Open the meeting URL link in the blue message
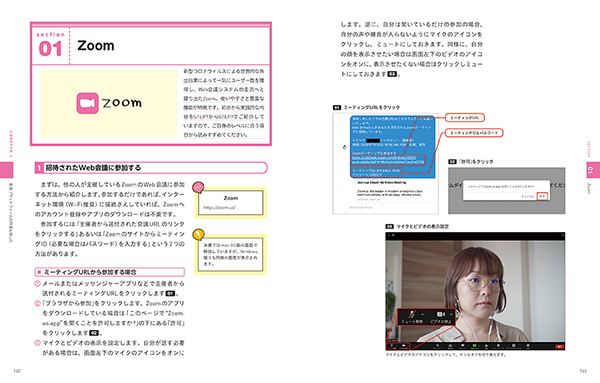 [388, 160]
